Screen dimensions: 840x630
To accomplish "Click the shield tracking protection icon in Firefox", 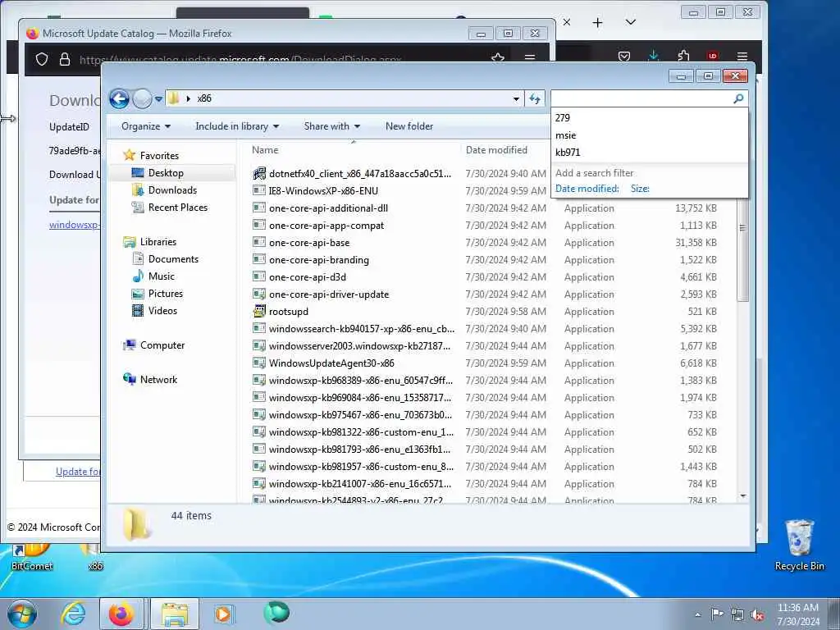I will coord(42,59).
